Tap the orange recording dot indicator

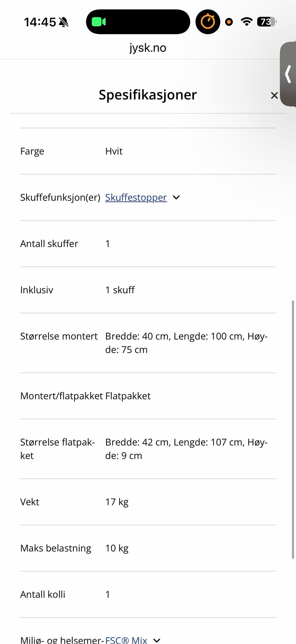[229, 22]
